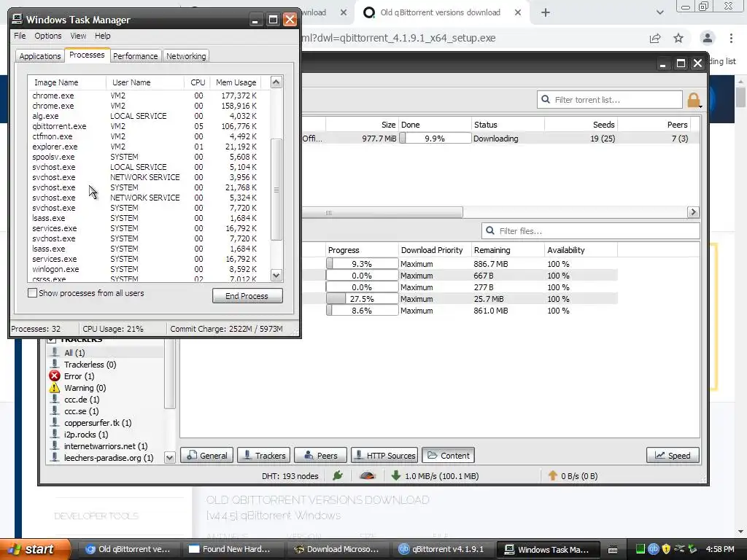Click the qBittorrent lock UI icon
The width and height of the screenshot is (747, 560).
coord(694,100)
